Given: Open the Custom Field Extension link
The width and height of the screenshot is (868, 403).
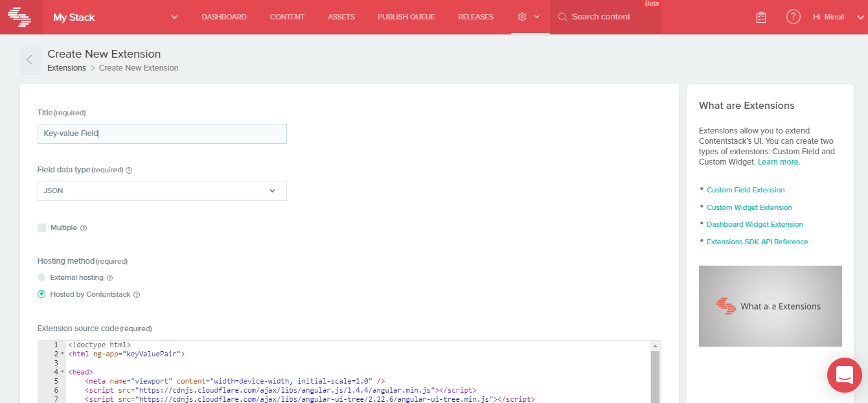Looking at the screenshot, I should pos(746,190).
